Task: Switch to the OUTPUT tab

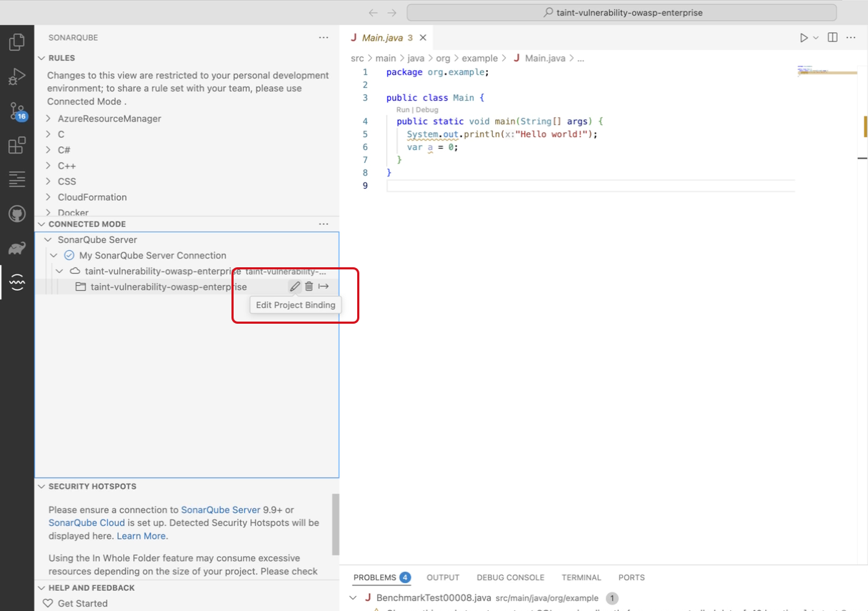Action: 443,577
